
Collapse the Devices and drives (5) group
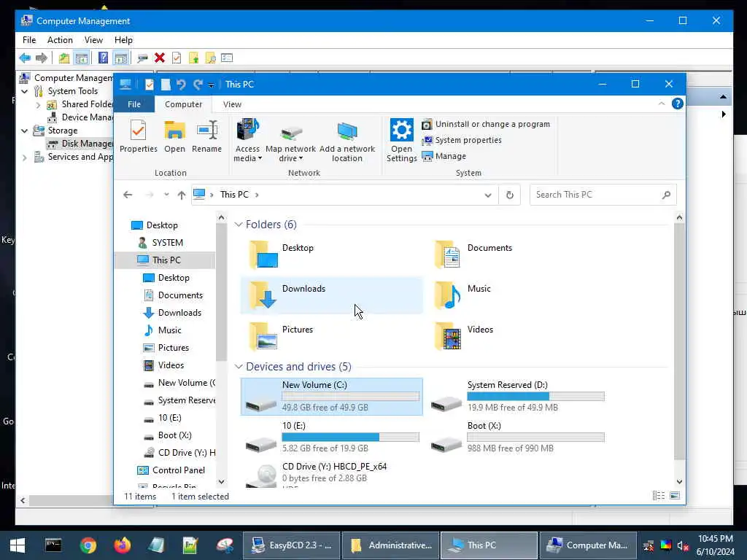239,367
